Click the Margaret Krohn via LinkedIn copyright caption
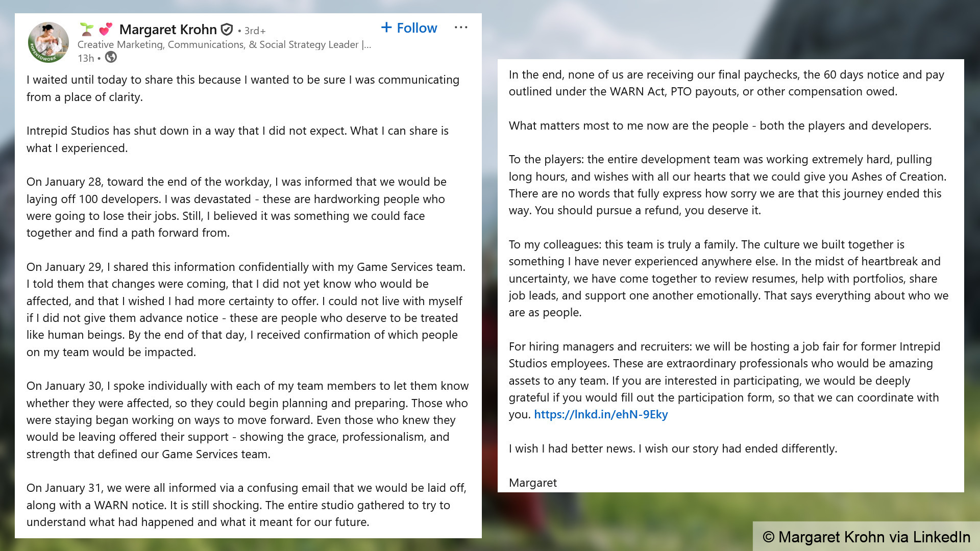Image resolution: width=980 pixels, height=551 pixels. (x=866, y=537)
